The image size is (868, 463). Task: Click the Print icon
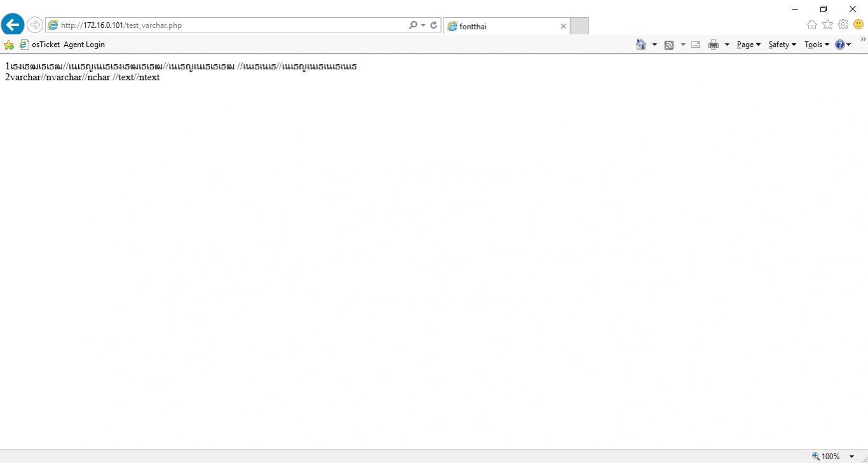tap(714, 45)
